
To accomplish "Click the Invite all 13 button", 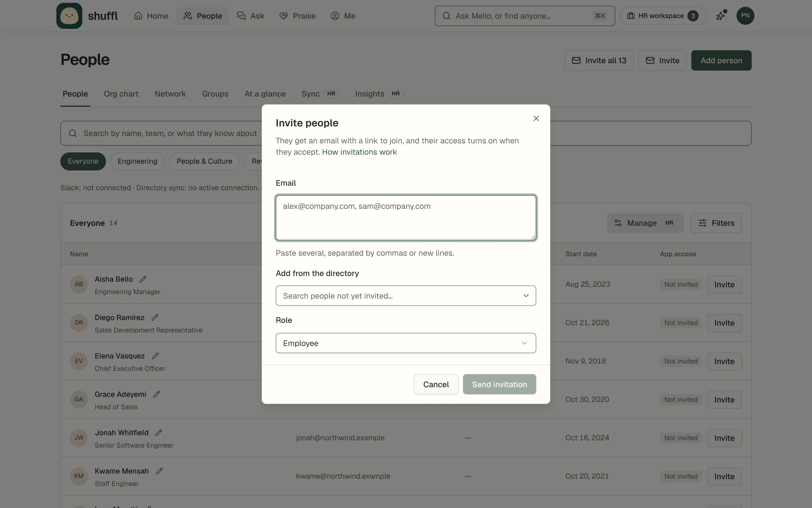I will [599, 60].
